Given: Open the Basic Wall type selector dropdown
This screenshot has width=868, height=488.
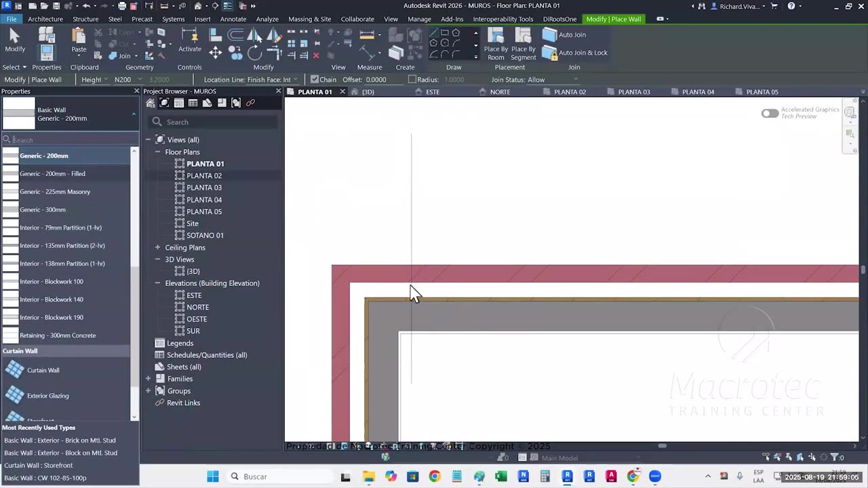Looking at the screenshot, I should pos(69,113).
